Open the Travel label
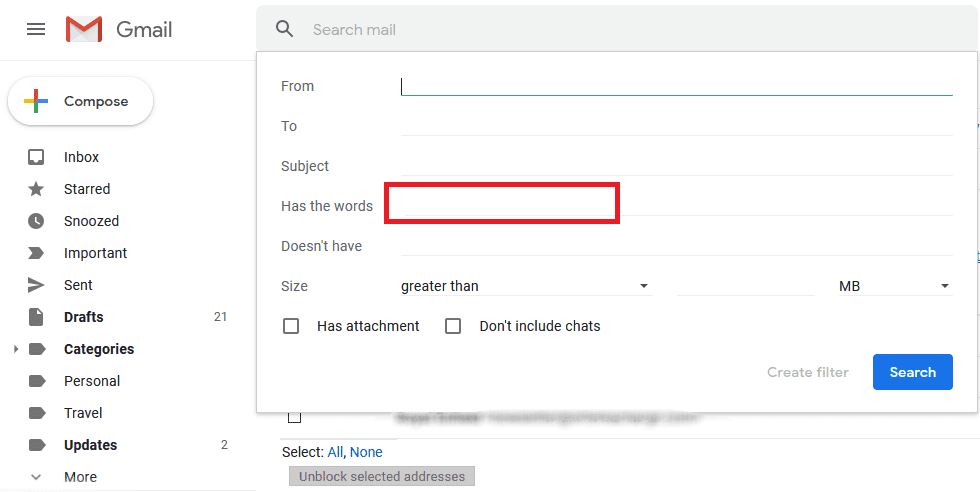The image size is (980, 492). pyautogui.click(x=83, y=413)
